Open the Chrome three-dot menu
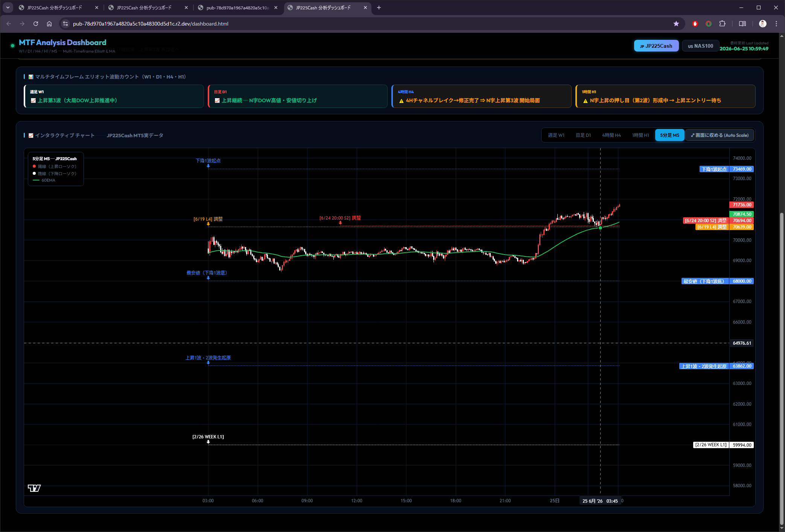The width and height of the screenshot is (785, 532). tap(776, 24)
